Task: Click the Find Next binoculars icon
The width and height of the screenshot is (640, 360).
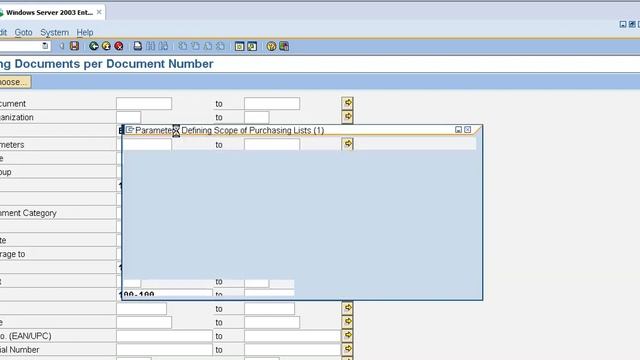Action: [x=163, y=46]
